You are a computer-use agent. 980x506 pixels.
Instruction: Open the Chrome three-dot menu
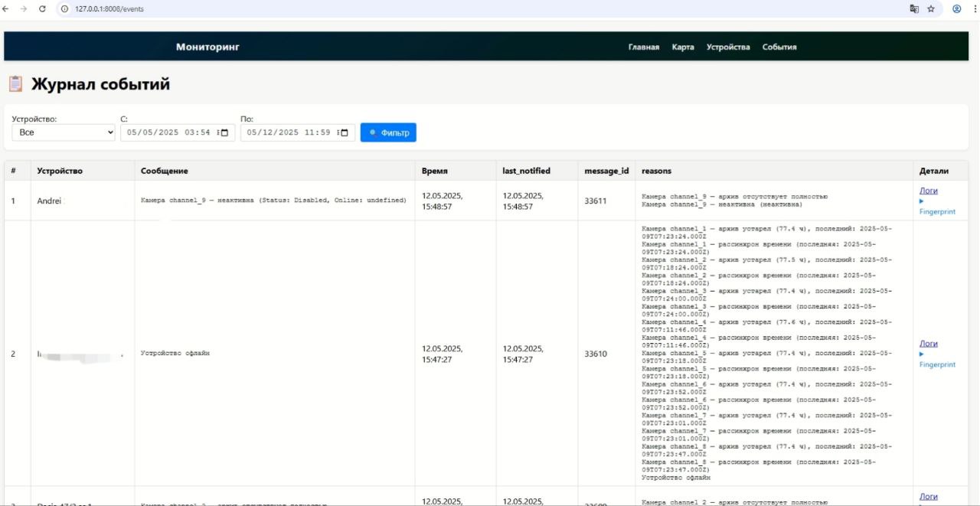pos(972,8)
